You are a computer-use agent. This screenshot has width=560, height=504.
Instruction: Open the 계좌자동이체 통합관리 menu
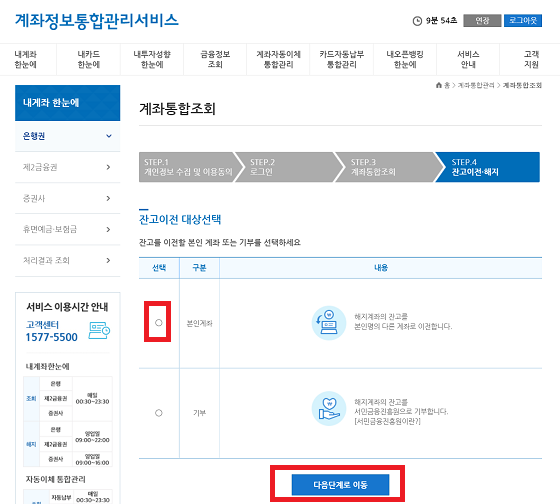279,59
